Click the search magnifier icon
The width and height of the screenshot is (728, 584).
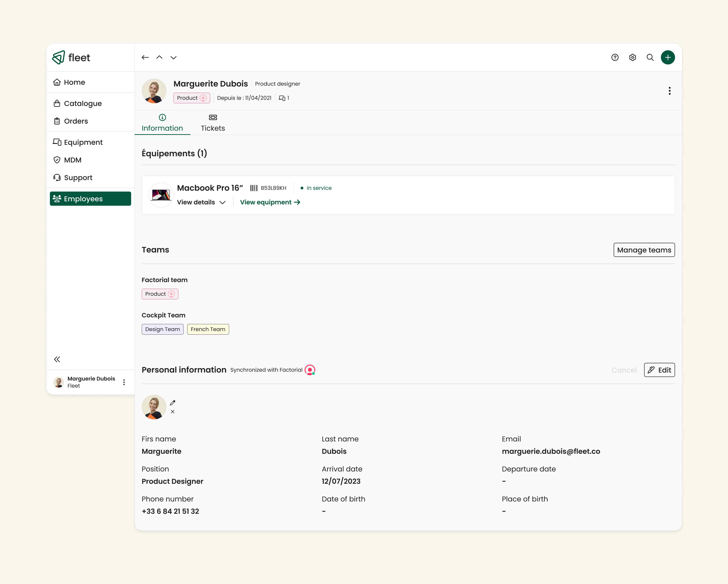(650, 57)
